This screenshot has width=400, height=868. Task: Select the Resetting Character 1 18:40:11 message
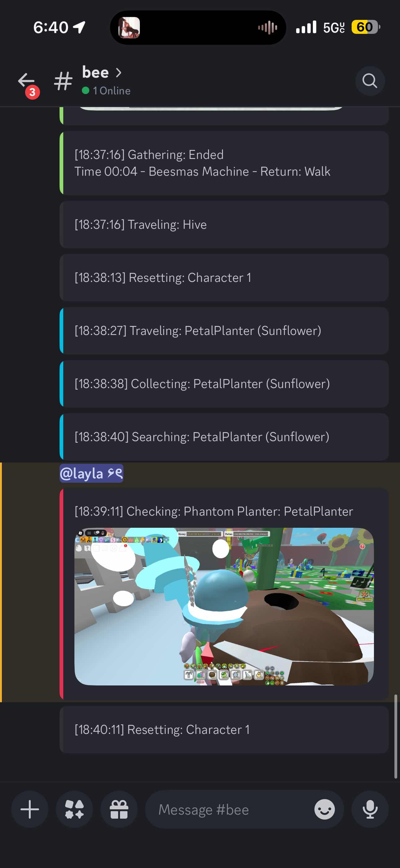point(224,730)
